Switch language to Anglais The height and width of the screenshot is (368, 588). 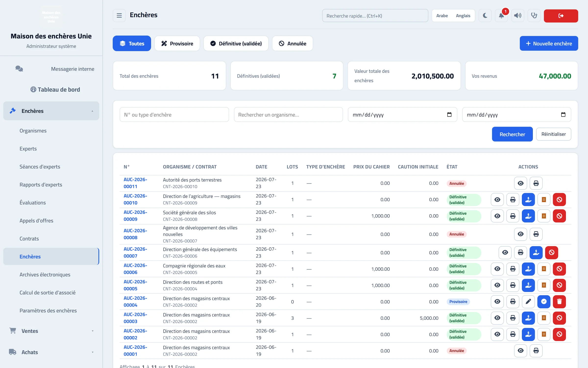[x=463, y=16]
